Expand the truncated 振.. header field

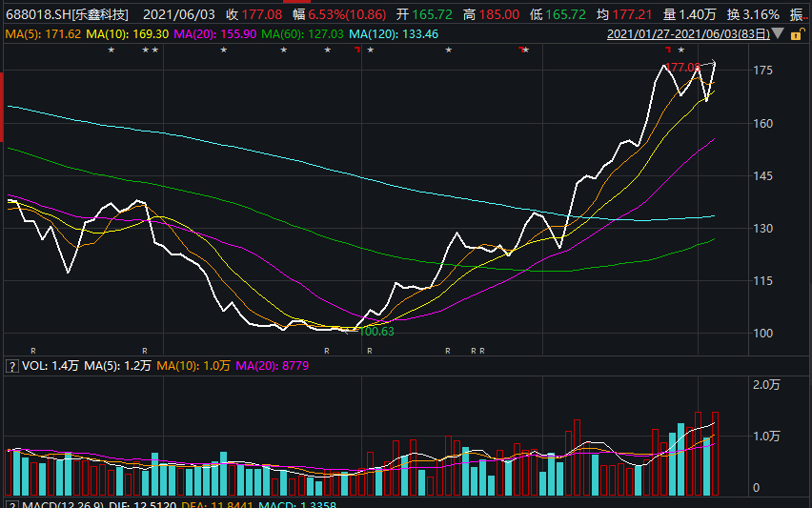coord(800,14)
